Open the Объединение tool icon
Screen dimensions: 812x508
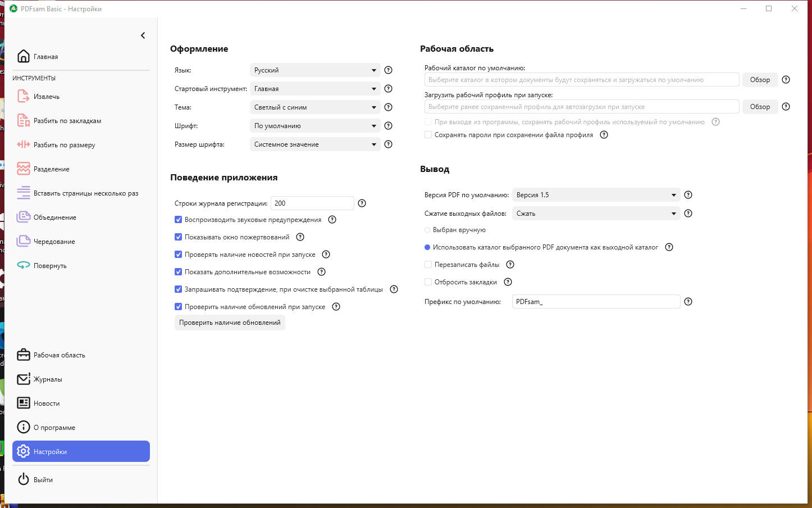[x=24, y=217]
